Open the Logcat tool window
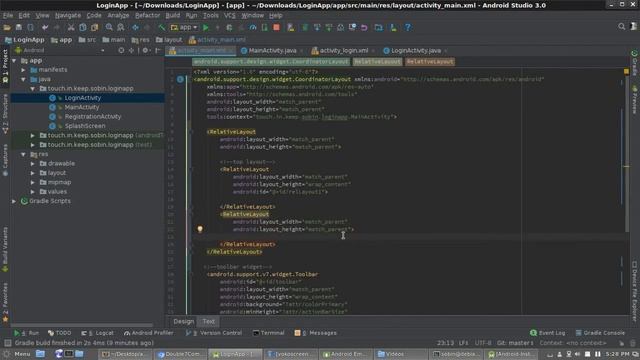The width and height of the screenshot is (640, 360). click(x=98, y=333)
